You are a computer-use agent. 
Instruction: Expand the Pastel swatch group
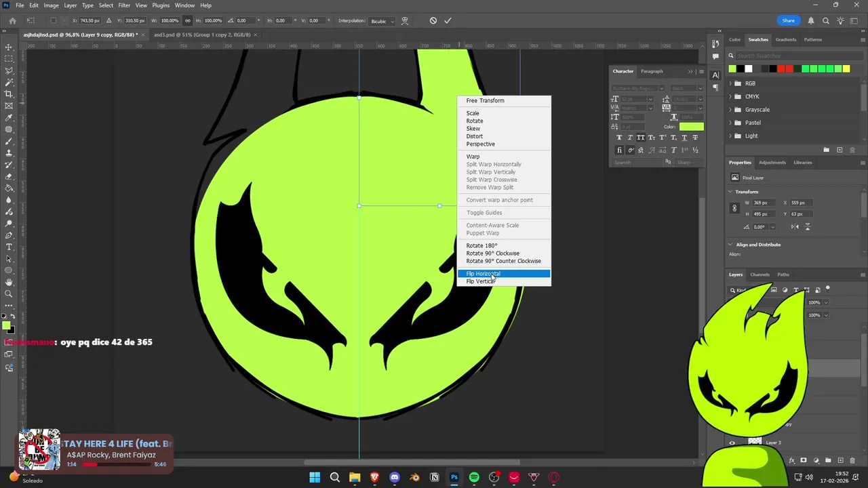tap(730, 123)
